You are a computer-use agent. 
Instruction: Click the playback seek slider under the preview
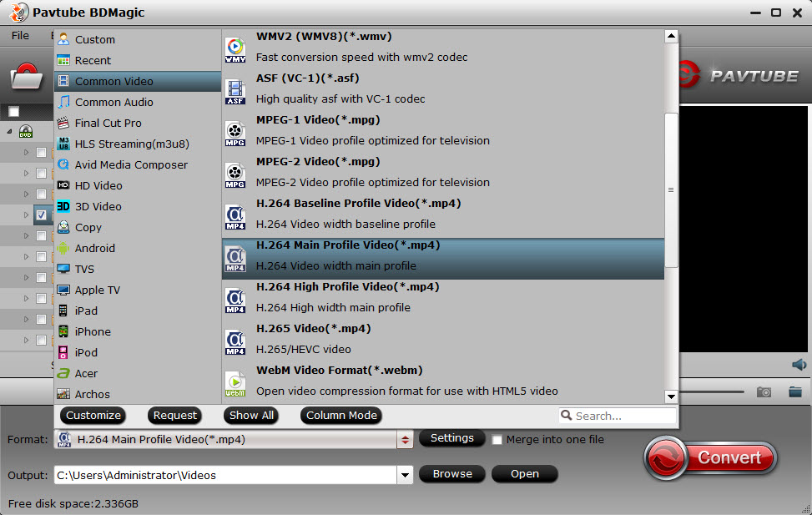pyautogui.click(x=712, y=391)
